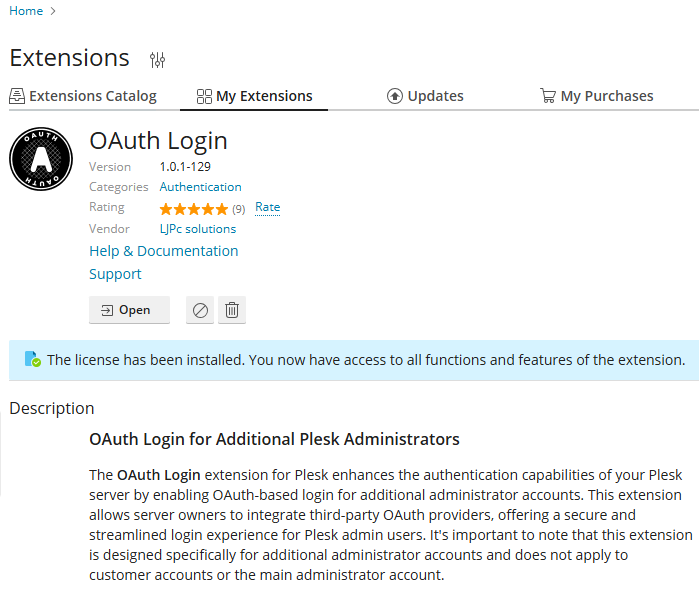Click the Updates arrow icon

pyautogui.click(x=395, y=96)
